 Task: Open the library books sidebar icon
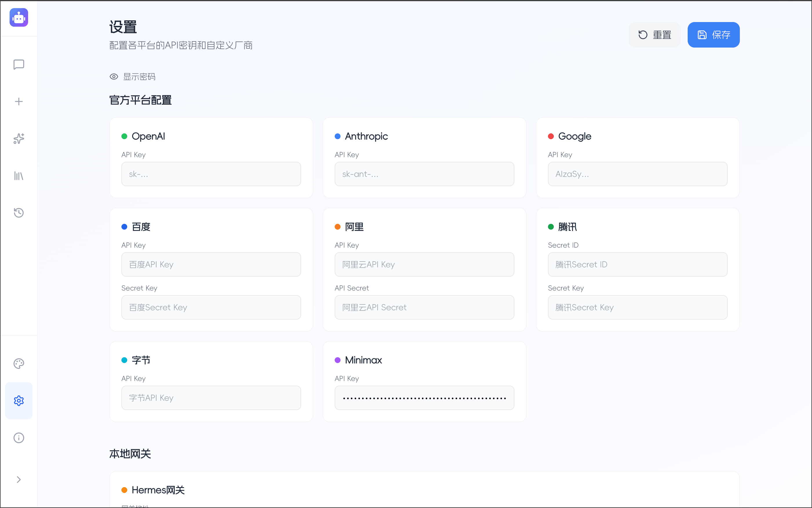pos(19,176)
